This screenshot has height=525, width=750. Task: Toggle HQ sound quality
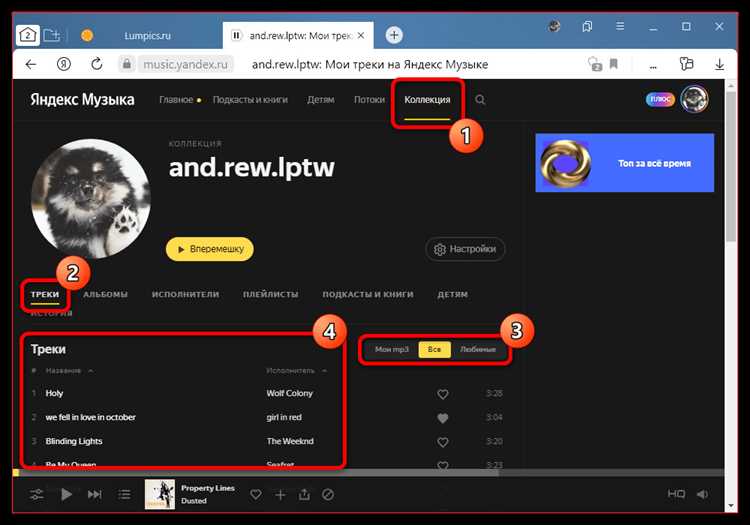[676, 494]
